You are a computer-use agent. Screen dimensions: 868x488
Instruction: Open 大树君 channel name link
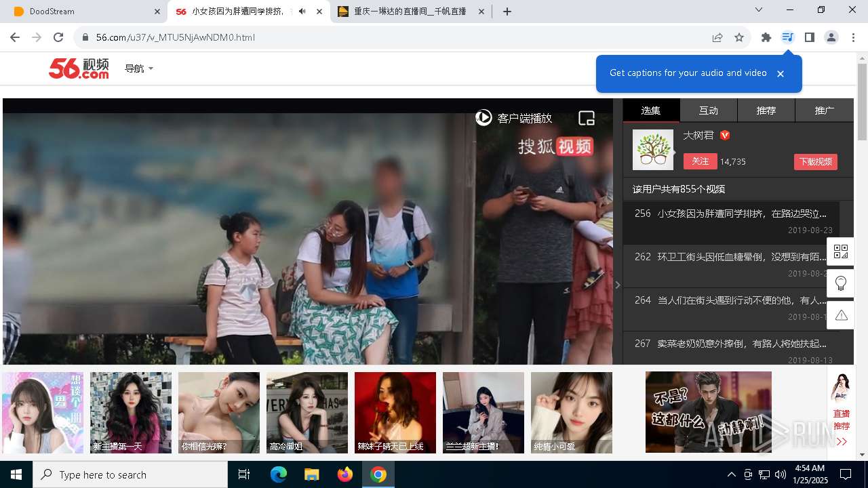click(x=698, y=135)
